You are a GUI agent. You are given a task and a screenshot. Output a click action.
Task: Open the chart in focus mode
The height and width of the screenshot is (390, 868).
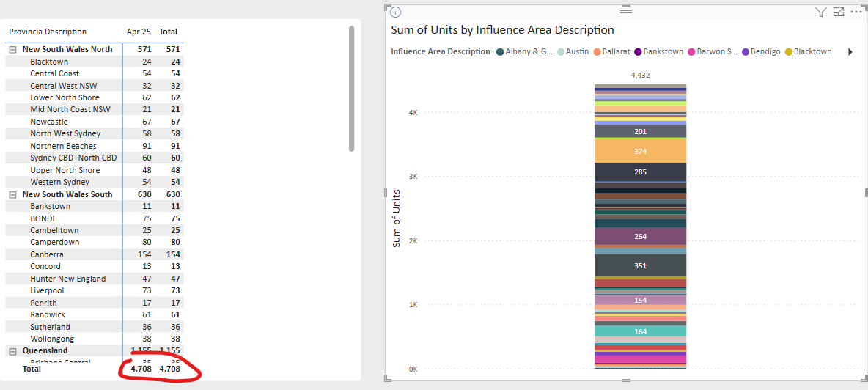click(x=839, y=12)
